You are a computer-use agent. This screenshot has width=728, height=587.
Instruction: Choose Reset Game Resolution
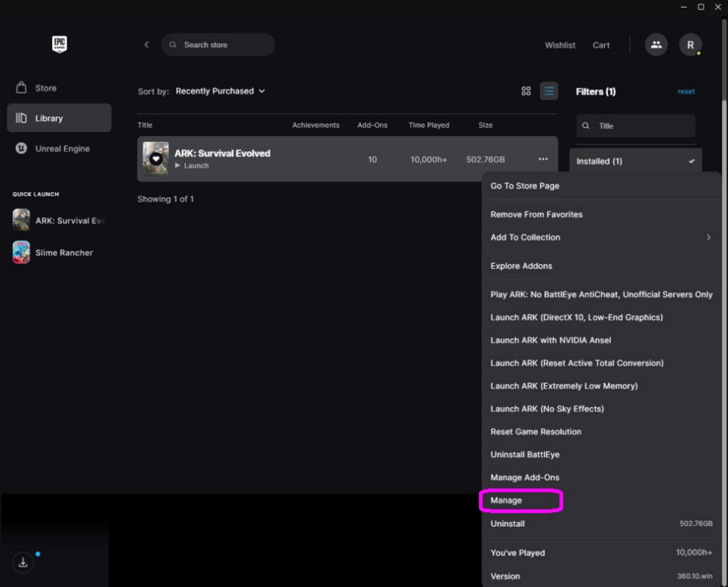coord(601,431)
